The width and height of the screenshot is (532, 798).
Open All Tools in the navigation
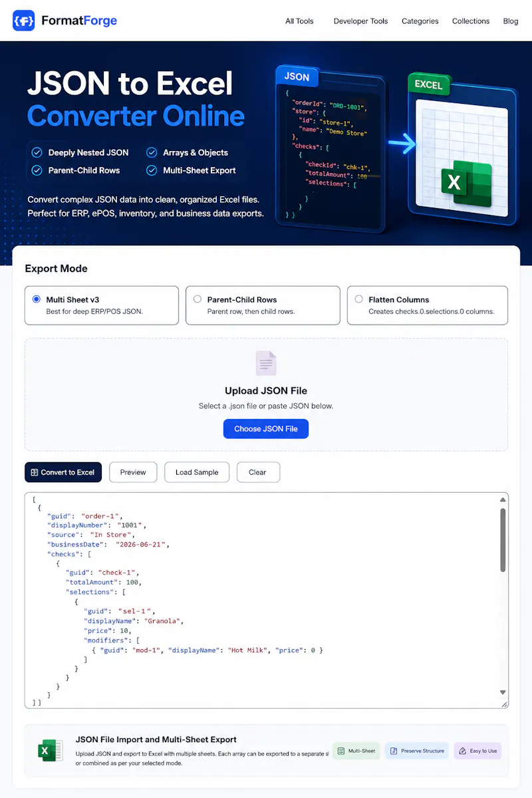point(299,21)
